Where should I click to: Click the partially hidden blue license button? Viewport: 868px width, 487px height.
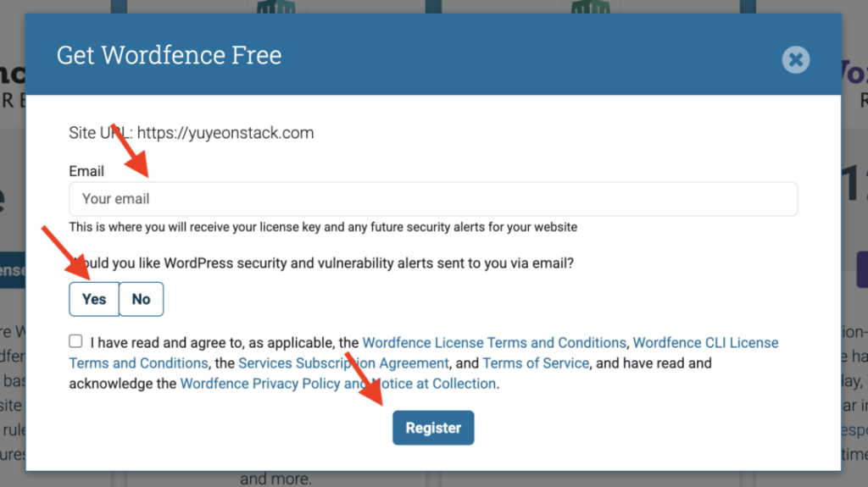(x=13, y=270)
